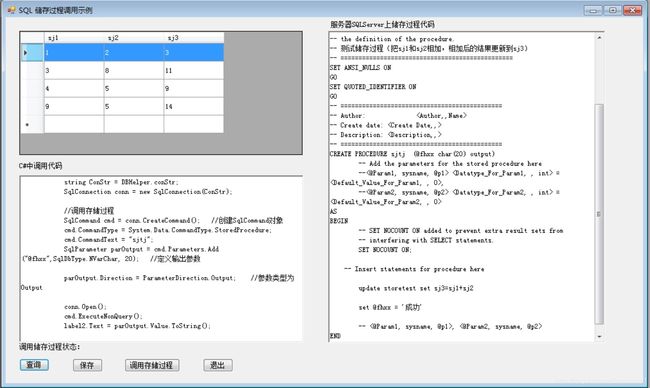The image size is (650, 388).
Task: Click the 查询 query button
Action: point(34,365)
